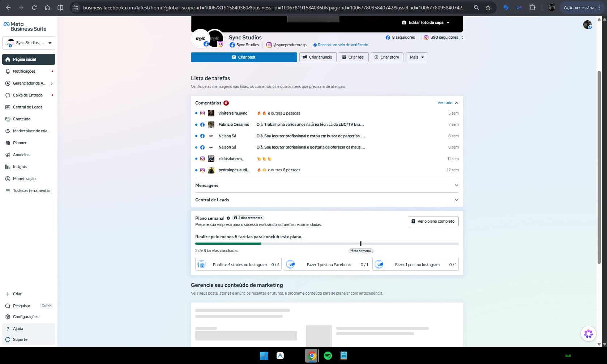
Task: Bookmark the page with the star icon
Action: (x=488, y=7)
